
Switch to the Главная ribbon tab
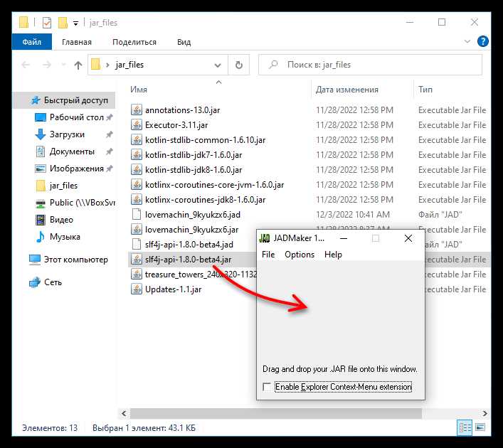(x=77, y=42)
